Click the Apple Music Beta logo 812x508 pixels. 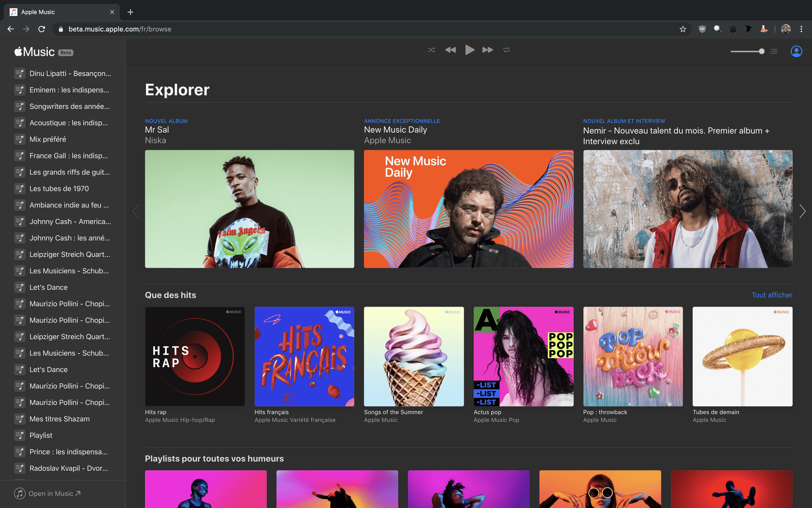click(x=43, y=52)
